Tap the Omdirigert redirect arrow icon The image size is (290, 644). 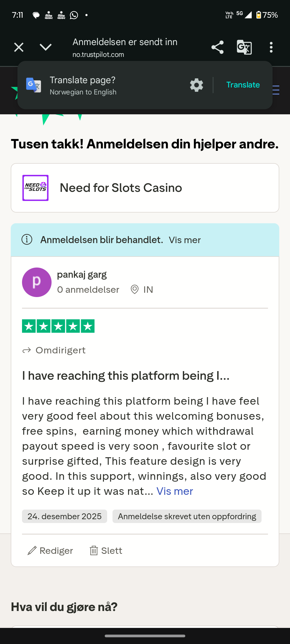pos(27,350)
